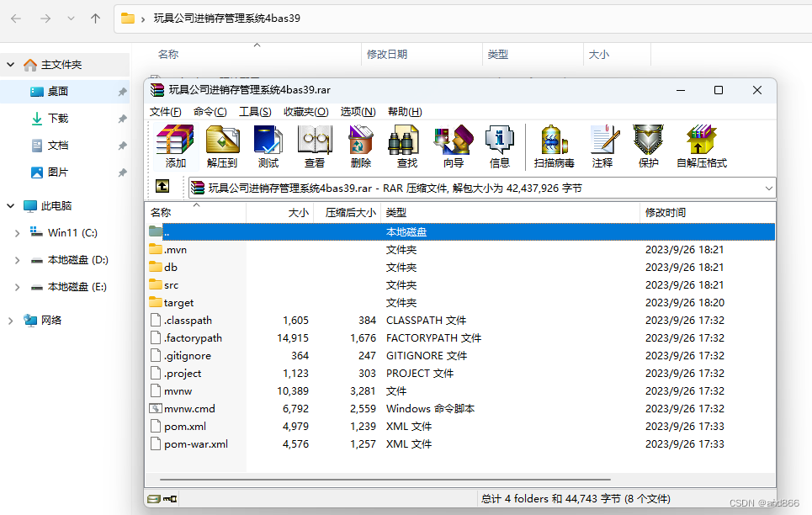Select the src folder row

coord(460,285)
